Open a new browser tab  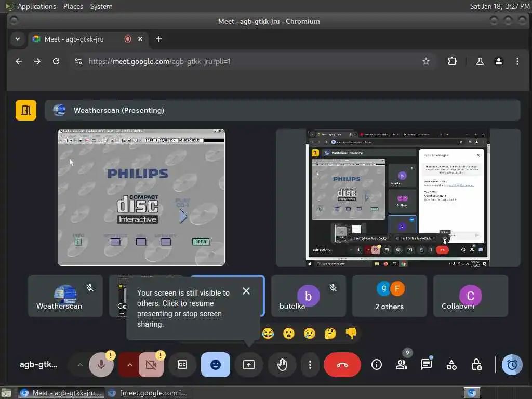[x=159, y=39]
